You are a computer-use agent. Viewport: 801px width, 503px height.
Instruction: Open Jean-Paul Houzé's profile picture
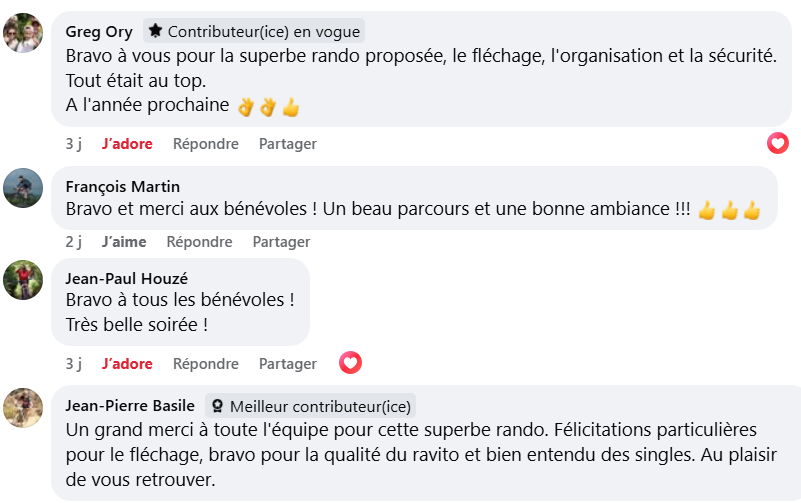[23, 280]
